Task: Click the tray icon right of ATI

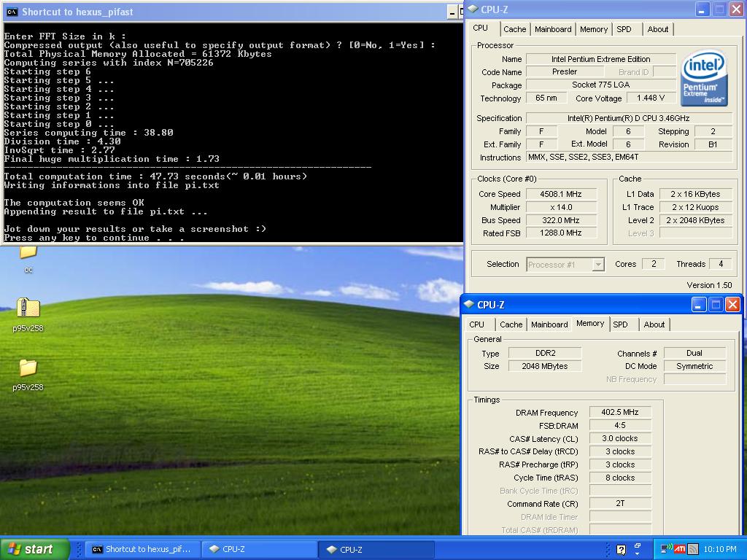Action: point(693,549)
